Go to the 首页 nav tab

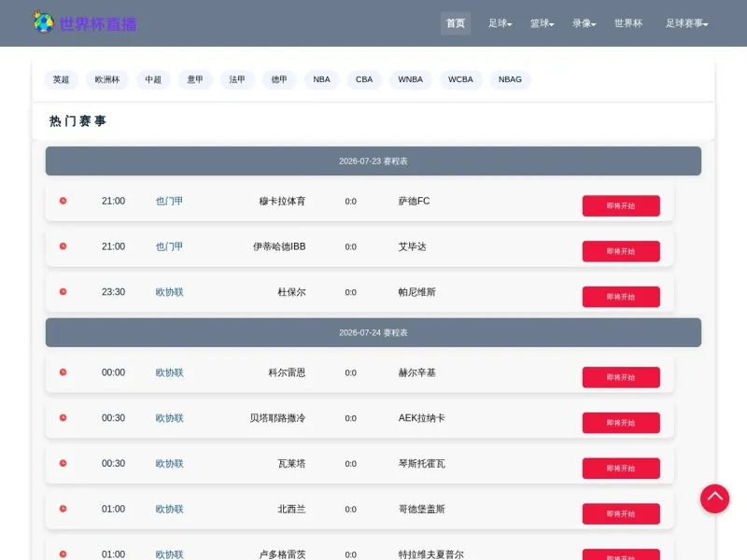[456, 23]
